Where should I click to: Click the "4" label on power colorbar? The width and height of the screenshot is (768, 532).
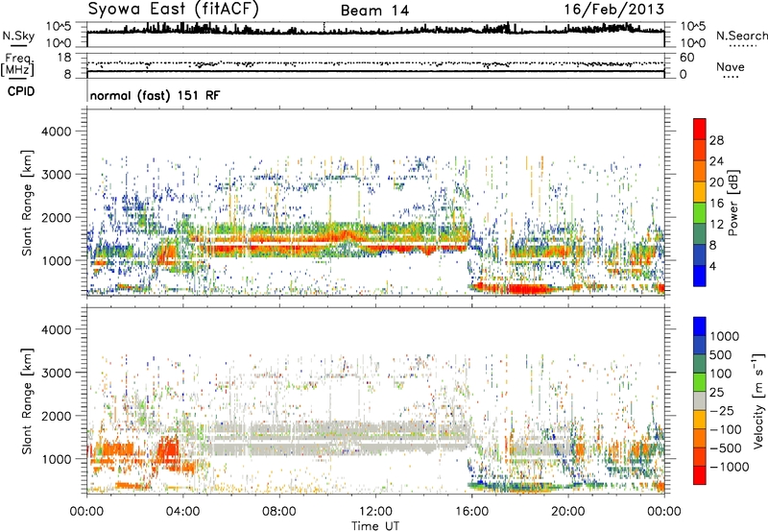(712, 267)
